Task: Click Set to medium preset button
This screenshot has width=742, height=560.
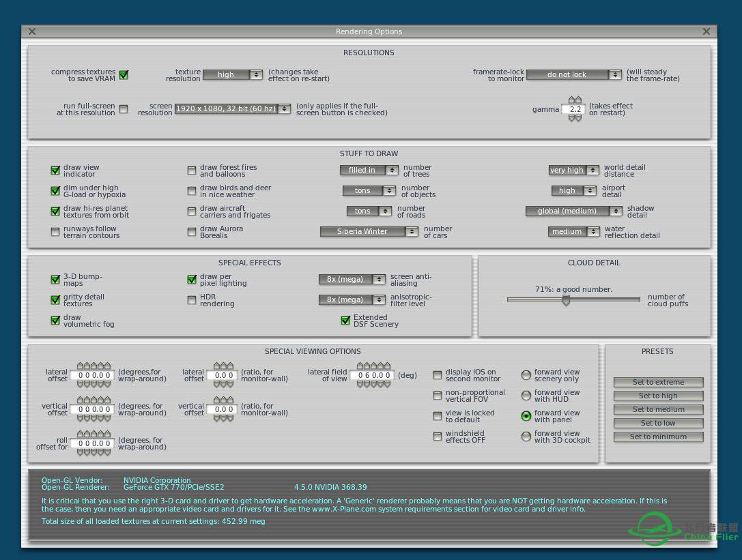Action: (658, 409)
